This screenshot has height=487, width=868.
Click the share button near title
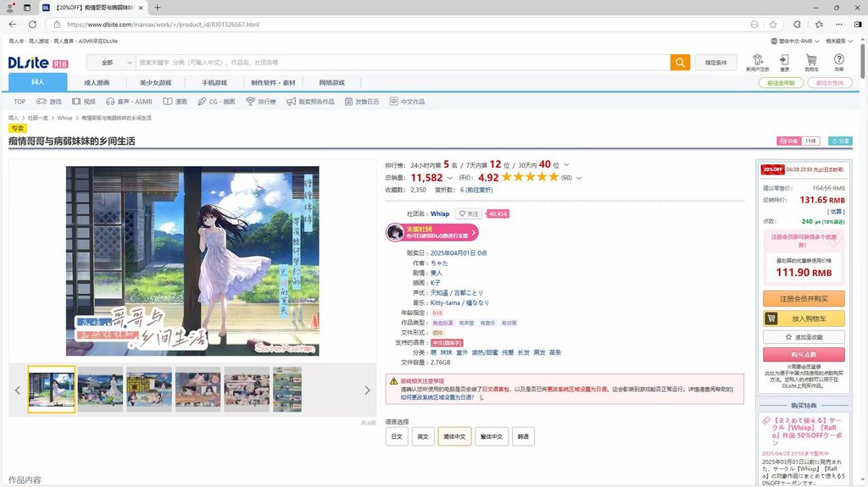840,141
